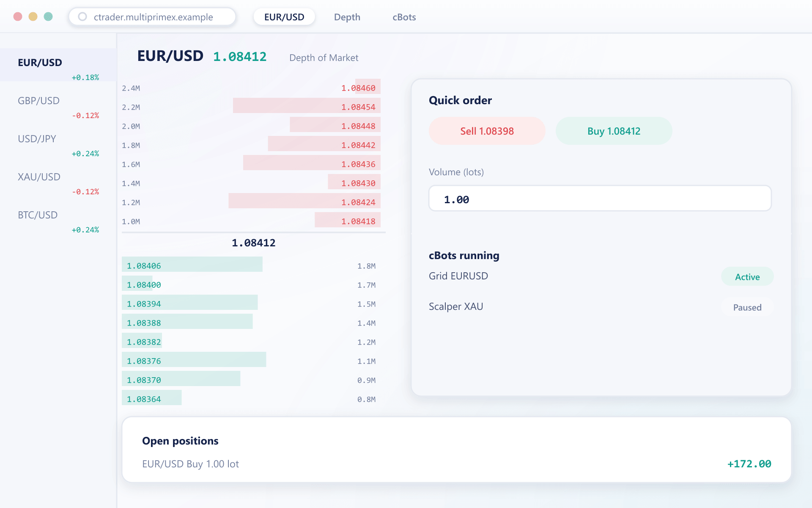
Task: Click ask price 1.08454 row
Action: point(251,105)
